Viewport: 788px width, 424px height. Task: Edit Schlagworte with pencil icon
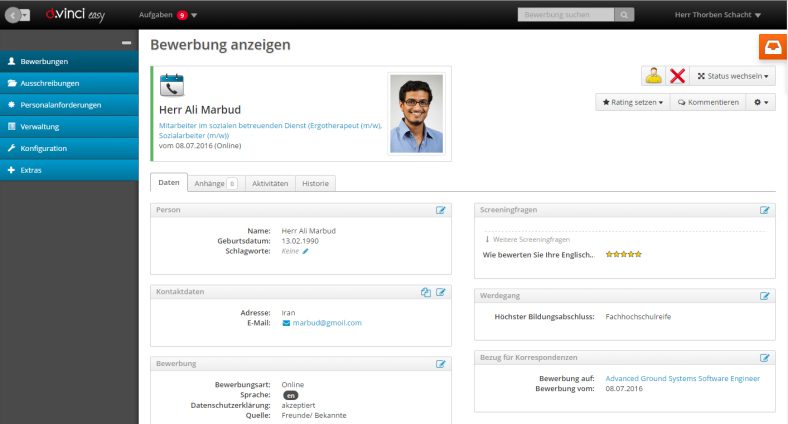(305, 251)
